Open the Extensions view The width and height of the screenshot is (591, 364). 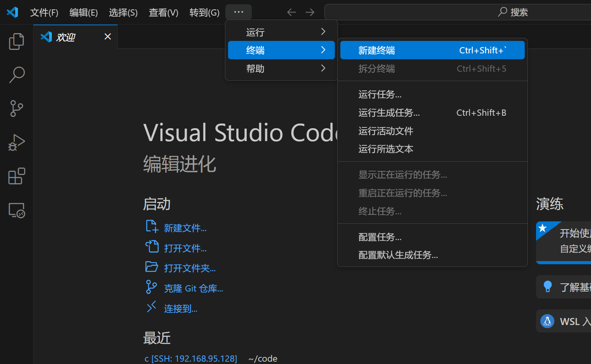tap(16, 176)
